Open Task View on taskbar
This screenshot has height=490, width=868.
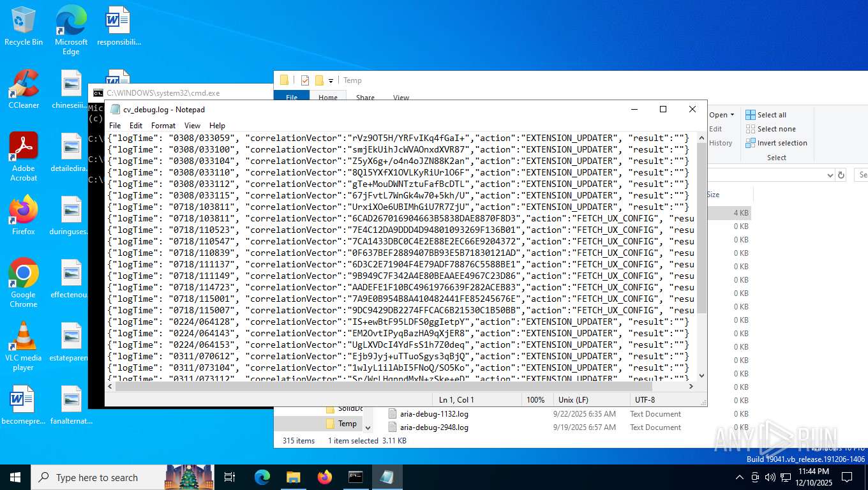point(230,477)
